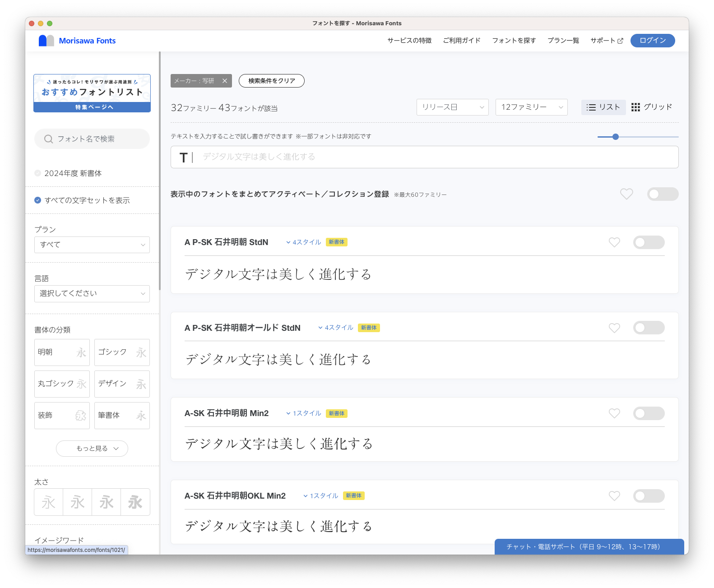
Task: Open A-SK 石井中明朝 Min2 font name
Action: coord(227,413)
